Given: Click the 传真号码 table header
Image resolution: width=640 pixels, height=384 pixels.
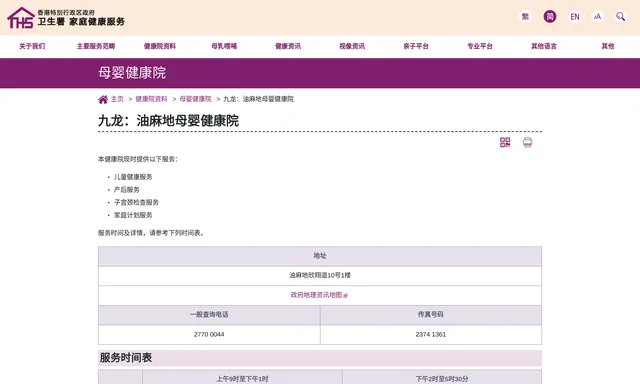Looking at the screenshot, I should tap(431, 315).
